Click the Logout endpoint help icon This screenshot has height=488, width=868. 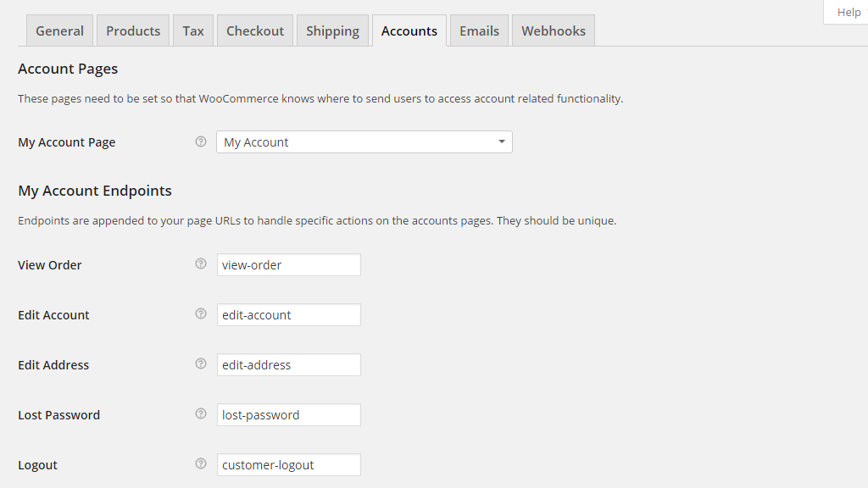[x=201, y=464]
